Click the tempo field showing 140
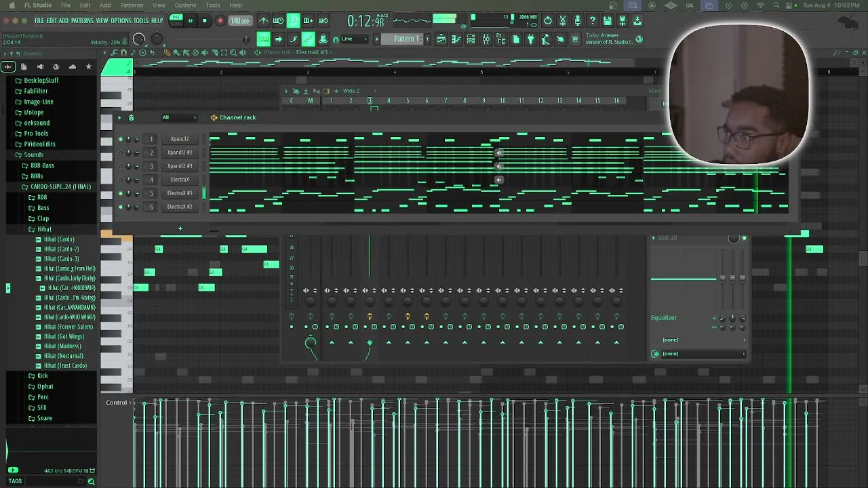The image size is (868, 488). [240, 20]
